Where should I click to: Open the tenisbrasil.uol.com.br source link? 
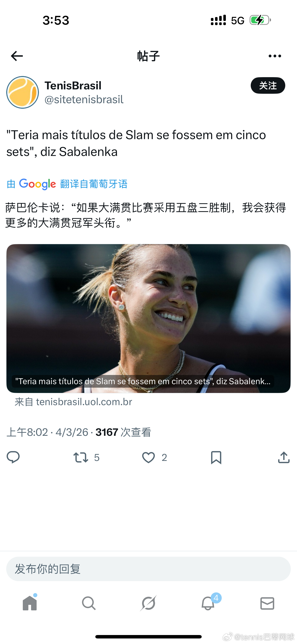[73, 402]
